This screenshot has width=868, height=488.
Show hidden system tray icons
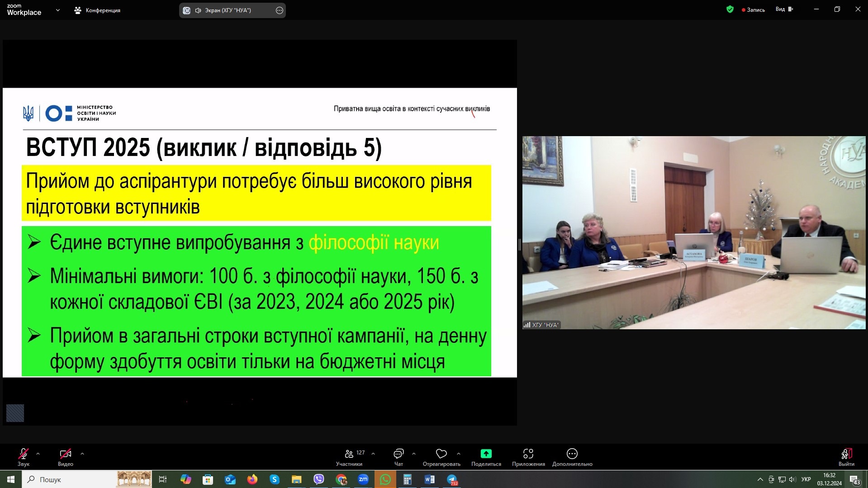[x=760, y=479]
